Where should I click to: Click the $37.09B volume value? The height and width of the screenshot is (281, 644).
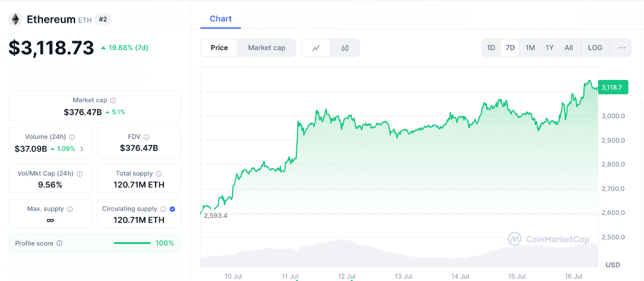pyautogui.click(x=31, y=149)
